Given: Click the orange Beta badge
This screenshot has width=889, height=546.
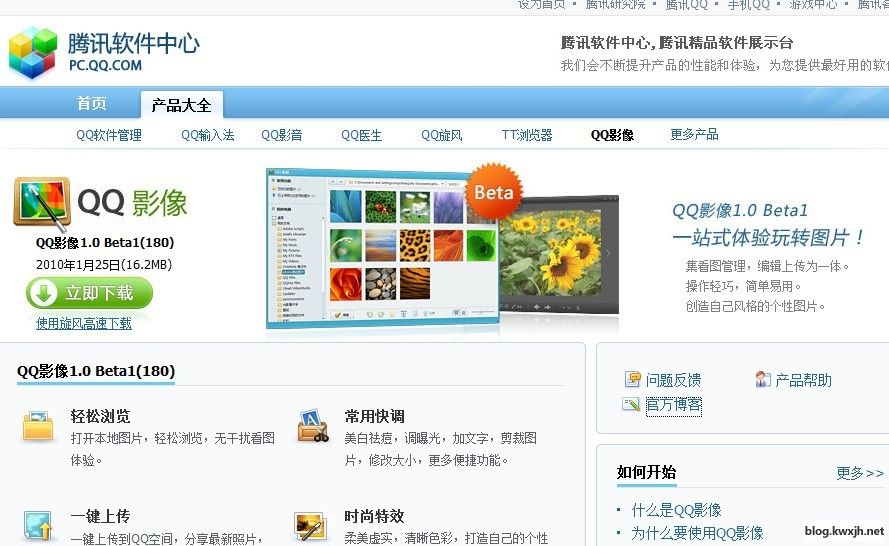Looking at the screenshot, I should [493, 192].
